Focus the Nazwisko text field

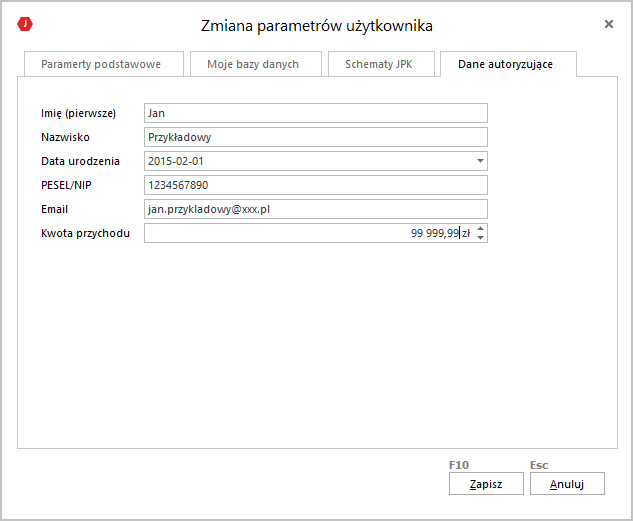click(x=315, y=137)
